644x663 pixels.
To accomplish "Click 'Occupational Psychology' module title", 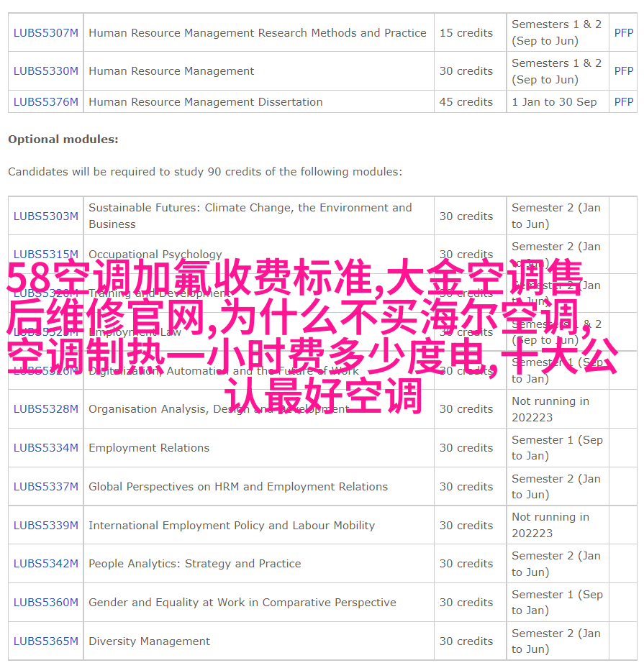I will (x=155, y=254).
